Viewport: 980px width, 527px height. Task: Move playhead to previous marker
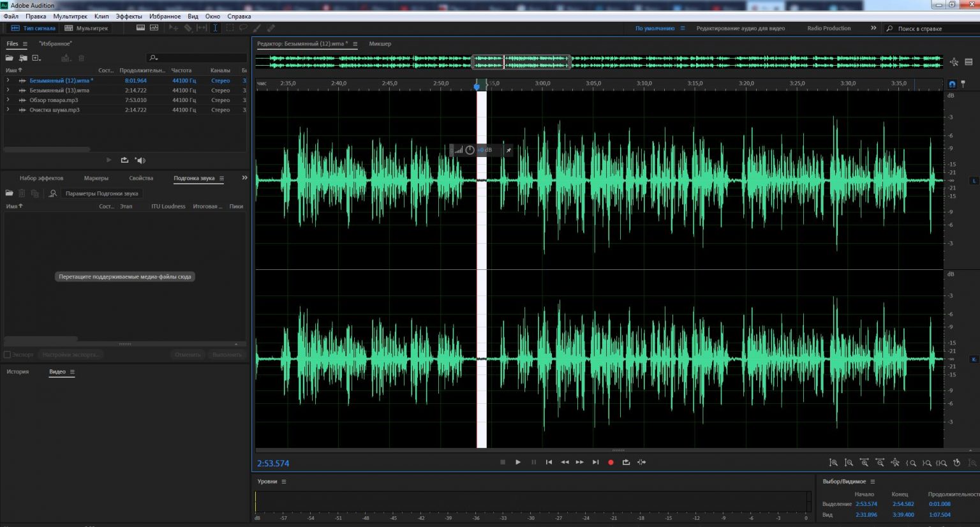point(549,462)
